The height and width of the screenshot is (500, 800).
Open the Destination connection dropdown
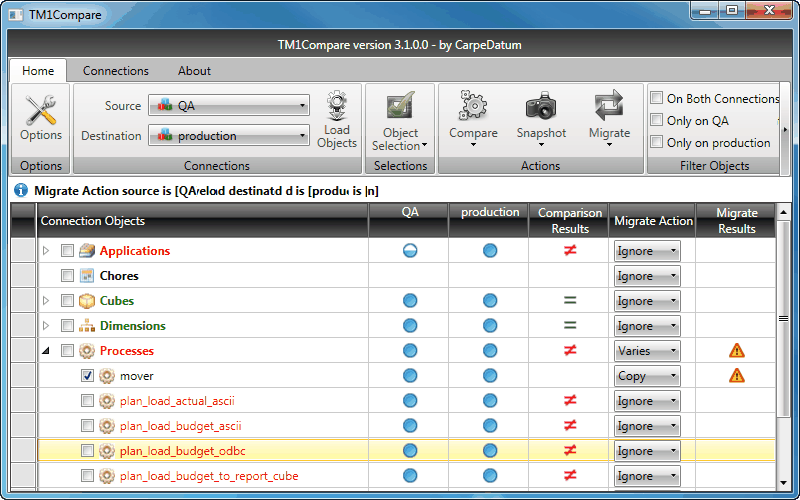(229, 136)
